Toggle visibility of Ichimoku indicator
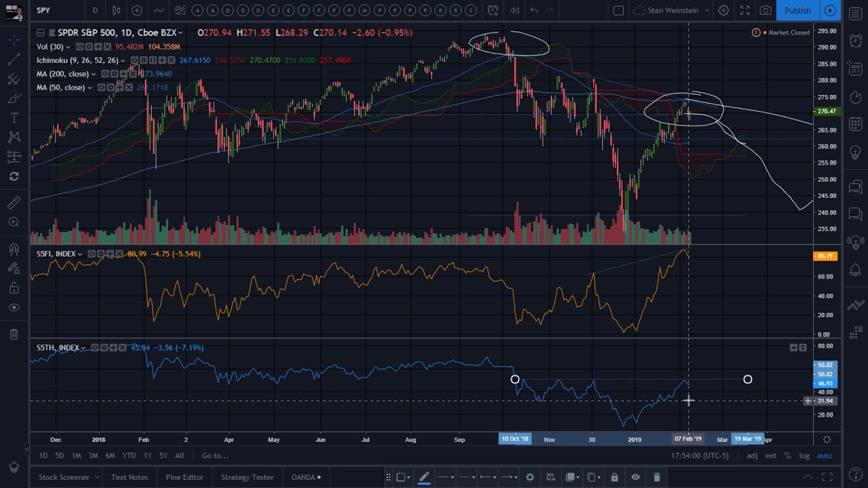Image resolution: width=868 pixels, height=488 pixels. (135, 60)
